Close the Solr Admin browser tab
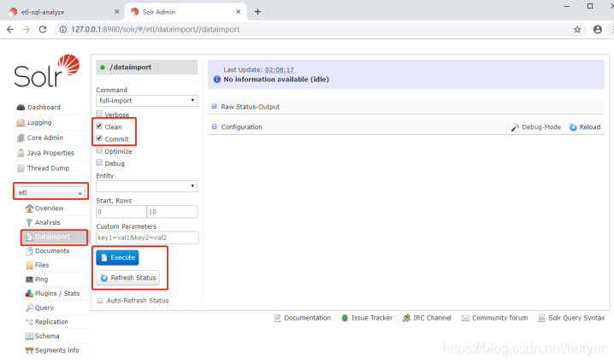The width and height of the screenshot is (614, 364). coord(238,12)
